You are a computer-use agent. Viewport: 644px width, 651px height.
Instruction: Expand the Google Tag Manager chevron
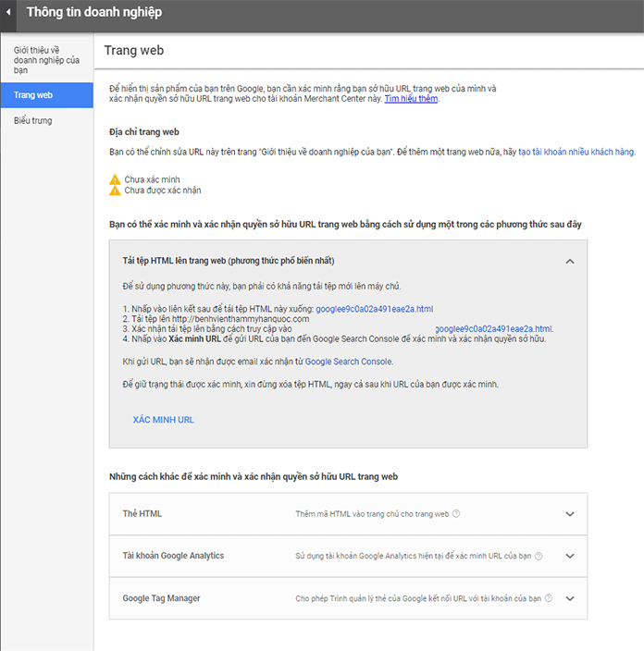tap(570, 598)
